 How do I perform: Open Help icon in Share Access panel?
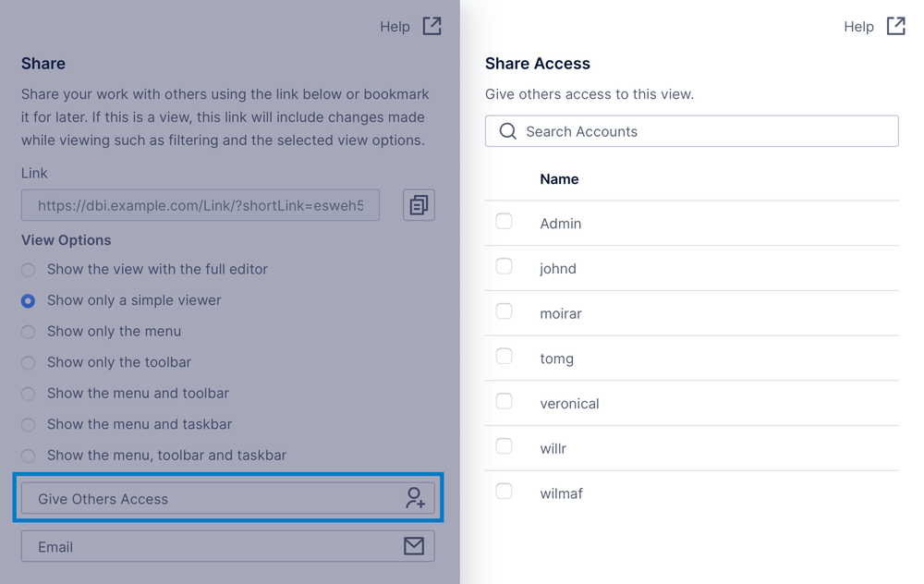click(895, 26)
